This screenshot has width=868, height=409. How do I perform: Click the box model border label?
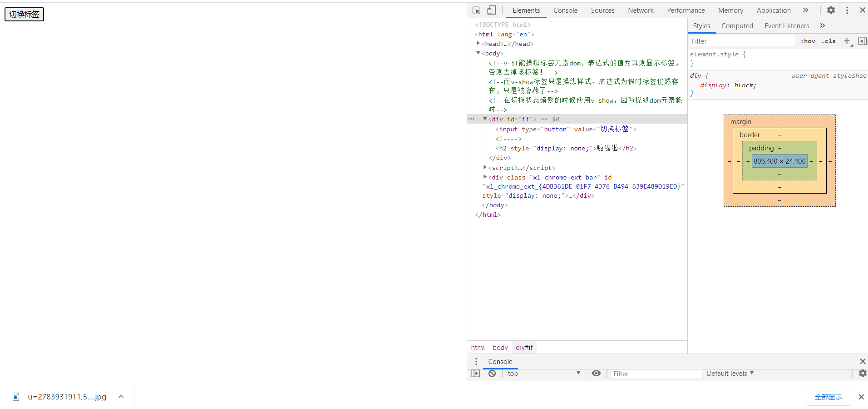pyautogui.click(x=750, y=135)
